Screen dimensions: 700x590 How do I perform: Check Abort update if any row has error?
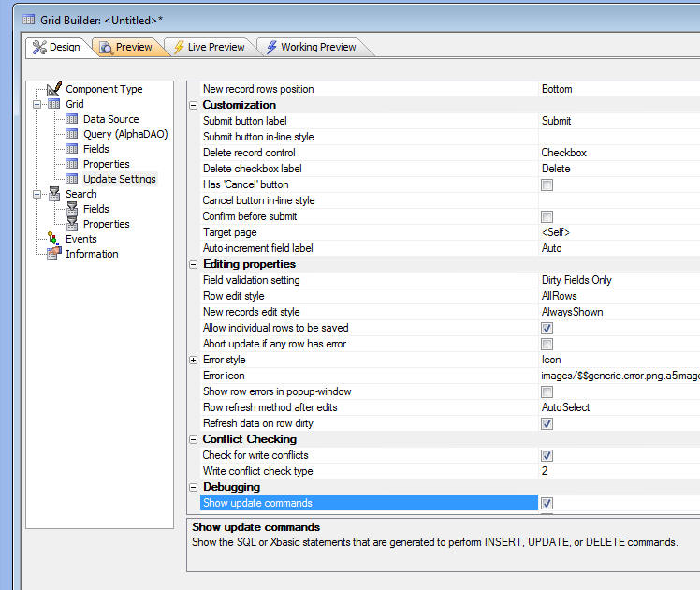point(547,344)
